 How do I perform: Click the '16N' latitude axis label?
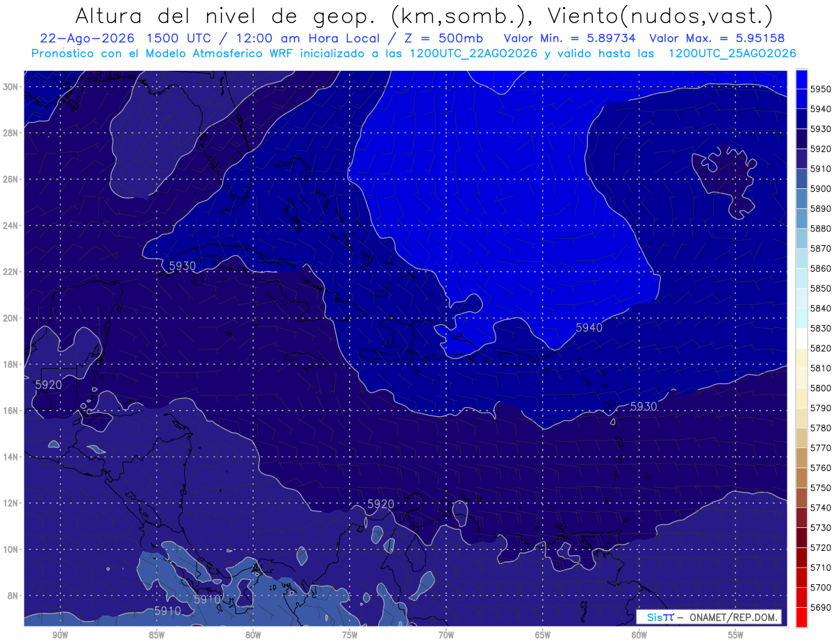[x=10, y=411]
